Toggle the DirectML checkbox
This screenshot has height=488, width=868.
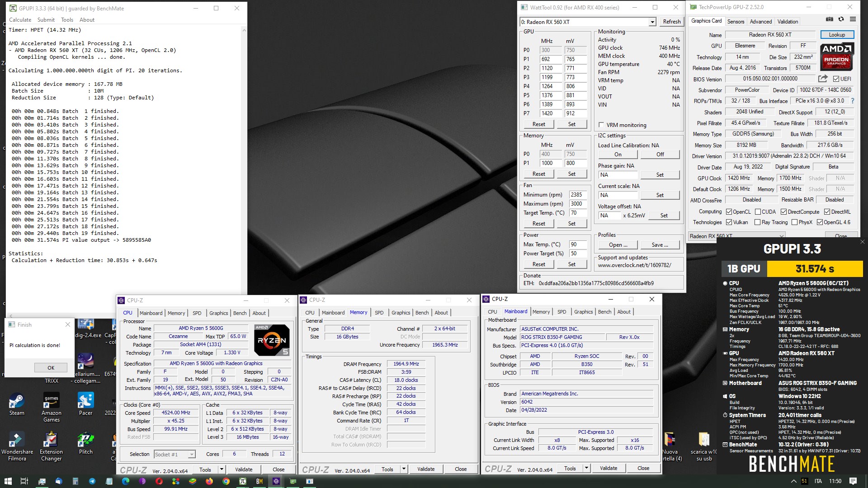(827, 211)
